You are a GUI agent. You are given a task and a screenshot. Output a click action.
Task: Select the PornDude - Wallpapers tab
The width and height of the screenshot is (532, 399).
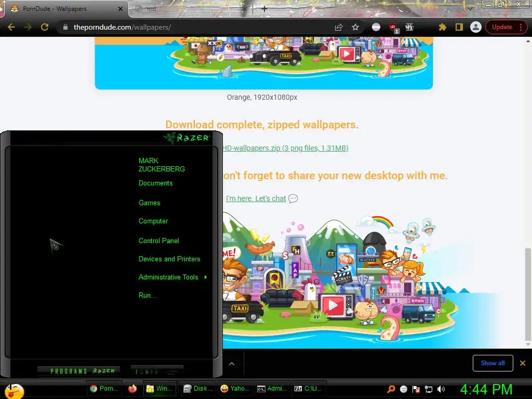[x=64, y=9]
